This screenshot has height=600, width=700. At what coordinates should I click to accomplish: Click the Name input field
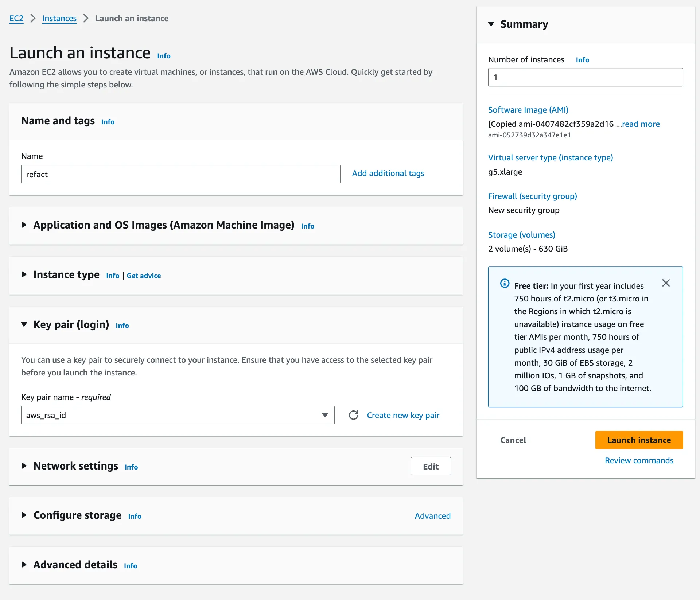(x=181, y=174)
